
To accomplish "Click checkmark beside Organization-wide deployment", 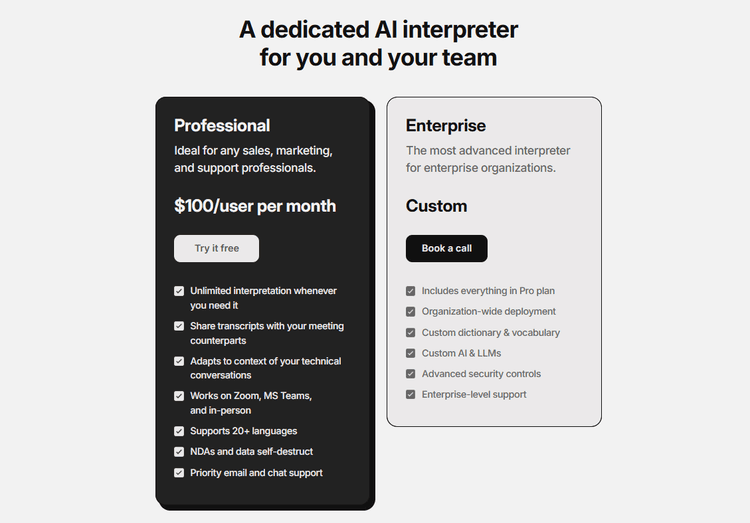I will click(411, 312).
